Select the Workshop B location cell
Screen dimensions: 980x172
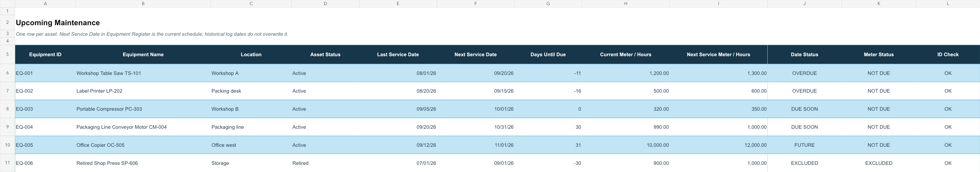[251, 109]
